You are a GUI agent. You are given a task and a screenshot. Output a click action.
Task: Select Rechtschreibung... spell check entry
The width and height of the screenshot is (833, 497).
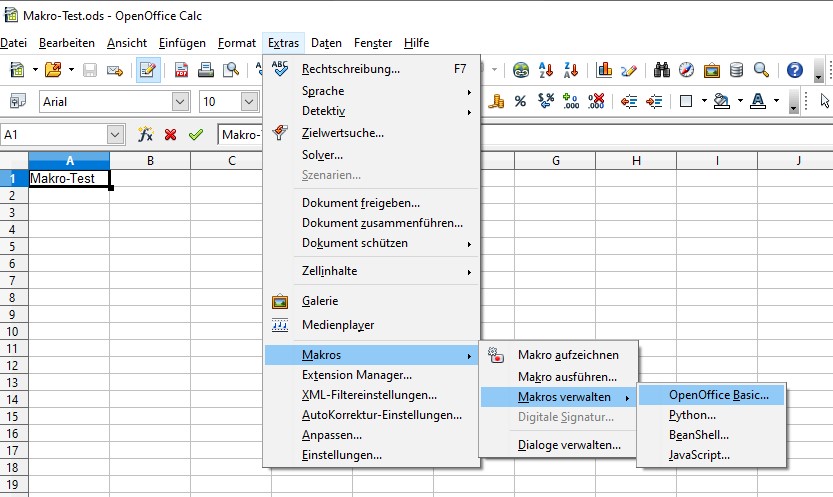[372, 69]
